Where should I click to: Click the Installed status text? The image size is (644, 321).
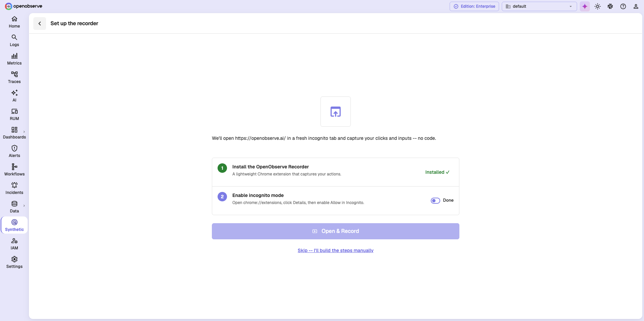[437, 172]
